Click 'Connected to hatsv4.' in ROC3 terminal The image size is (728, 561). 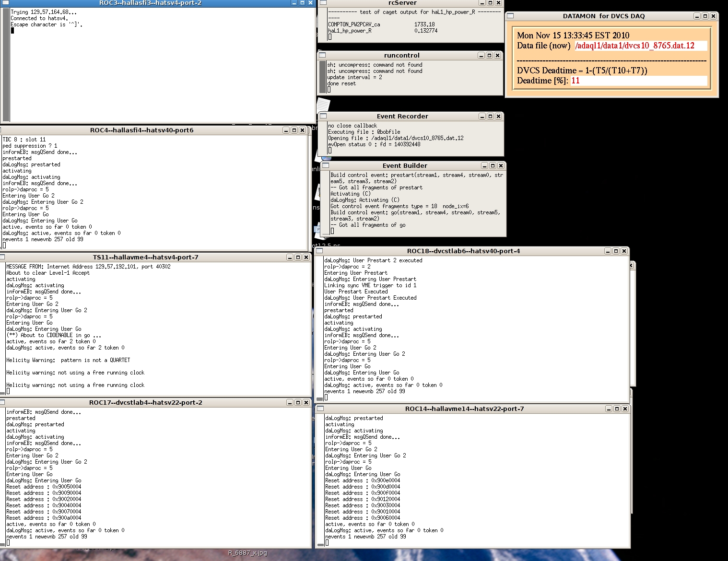(x=39, y=18)
